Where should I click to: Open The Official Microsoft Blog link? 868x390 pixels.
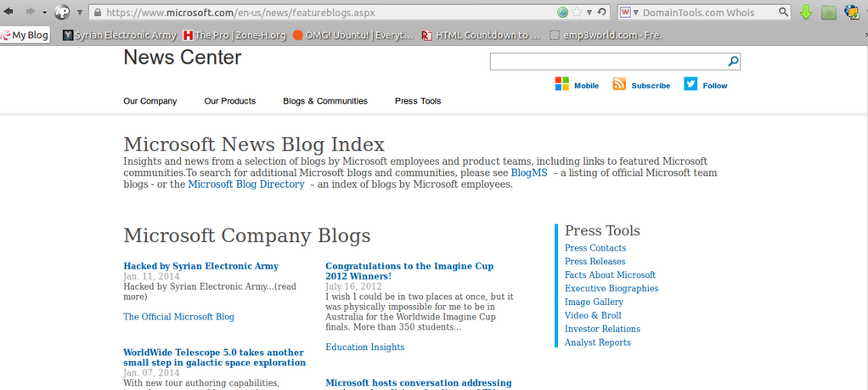pyautogui.click(x=179, y=317)
